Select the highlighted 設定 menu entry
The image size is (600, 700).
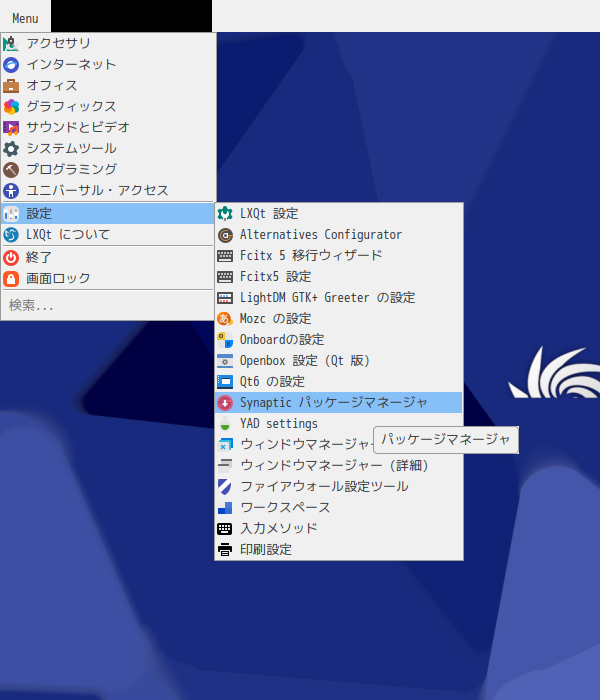click(x=108, y=214)
